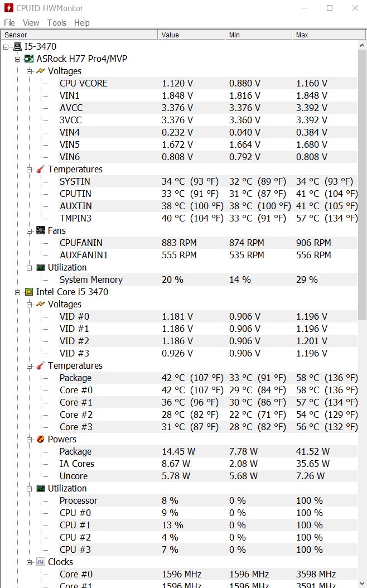Viewport: 367px width, 588px height.
Task: Click the 1.201 V max value for VID #2
Action: coord(312,341)
